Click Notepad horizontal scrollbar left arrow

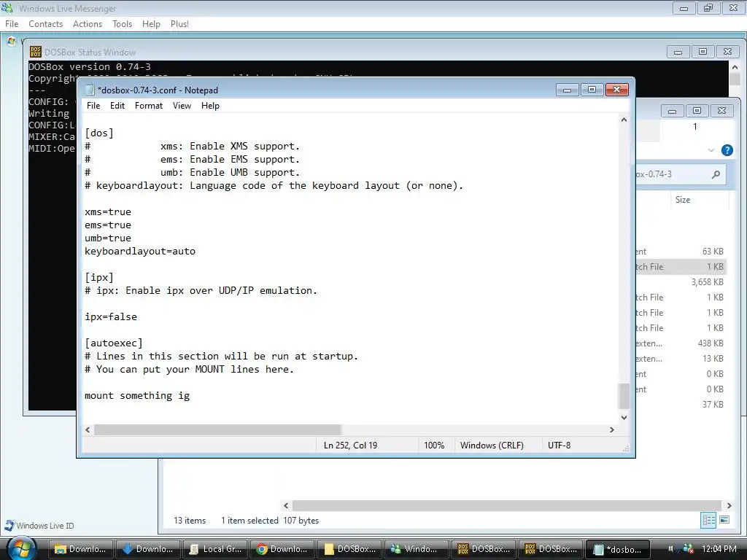pos(88,429)
